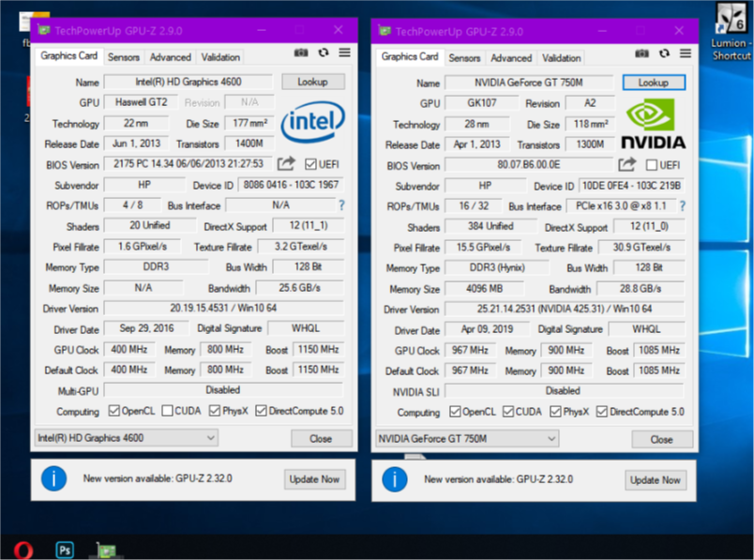
Task: Click the BIOS Version field 80.07.B6.00.0E
Action: coord(529,164)
